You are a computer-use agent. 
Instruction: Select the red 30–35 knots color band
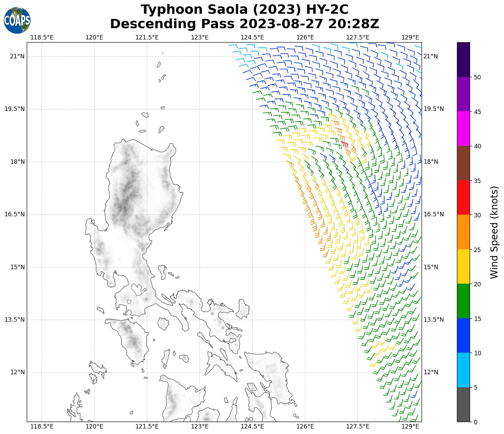point(463,197)
